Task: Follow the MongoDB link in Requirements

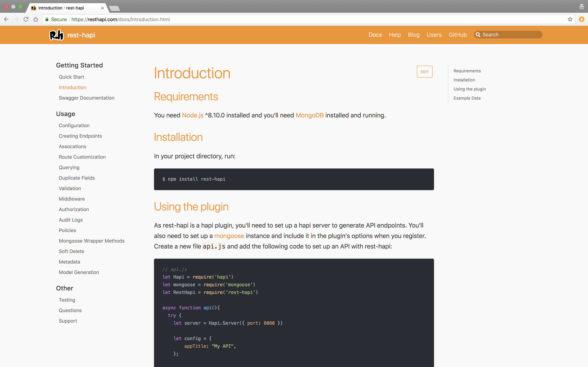Action: (x=309, y=115)
